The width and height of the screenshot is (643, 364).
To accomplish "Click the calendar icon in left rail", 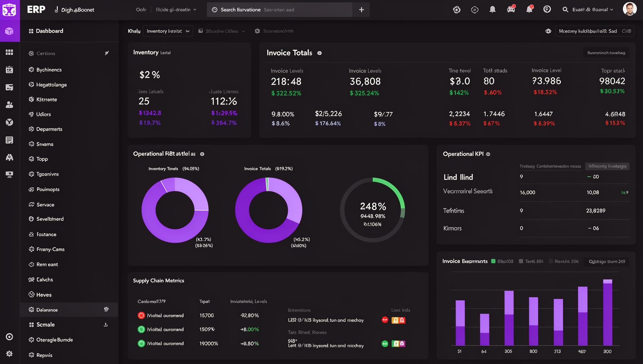I will (x=9, y=70).
